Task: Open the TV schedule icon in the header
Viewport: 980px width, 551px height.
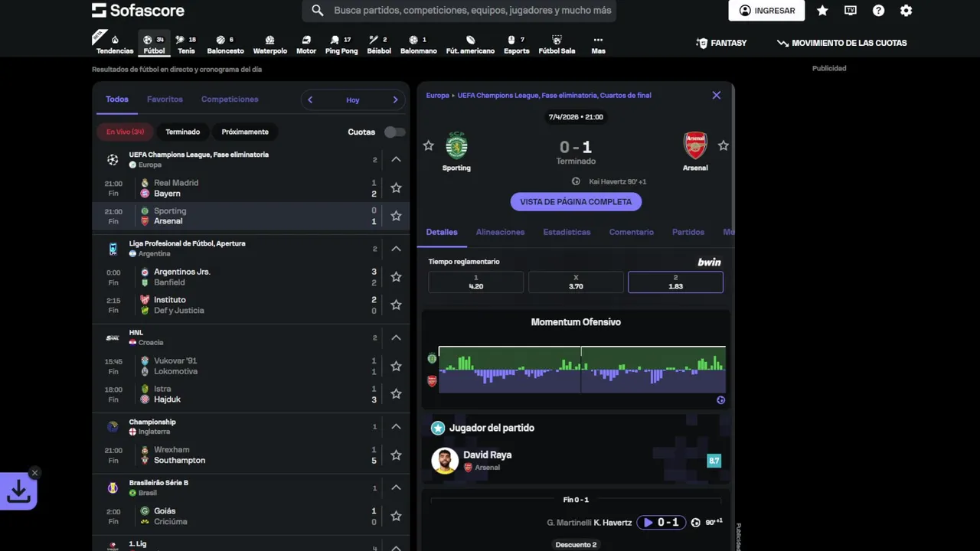Action: click(850, 11)
